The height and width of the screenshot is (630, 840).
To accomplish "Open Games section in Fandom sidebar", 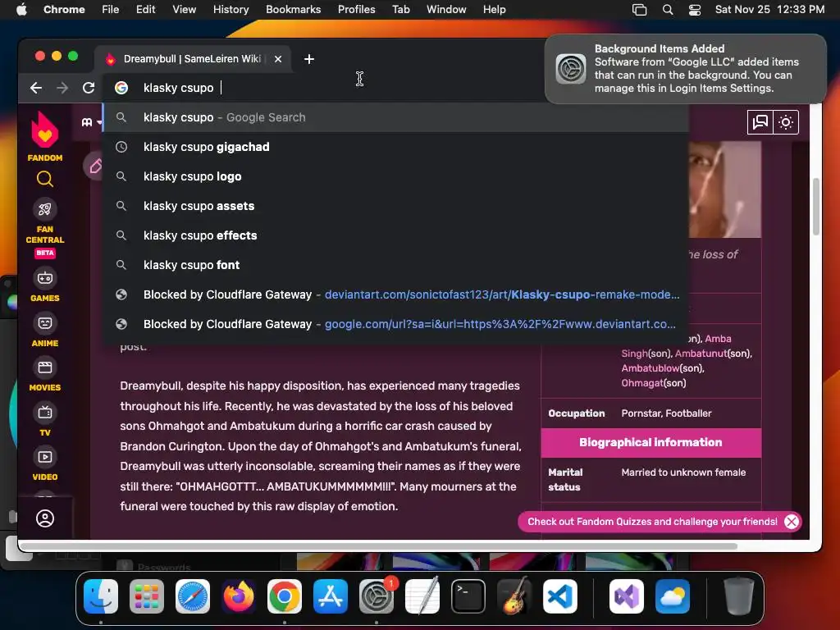I will [x=45, y=285].
